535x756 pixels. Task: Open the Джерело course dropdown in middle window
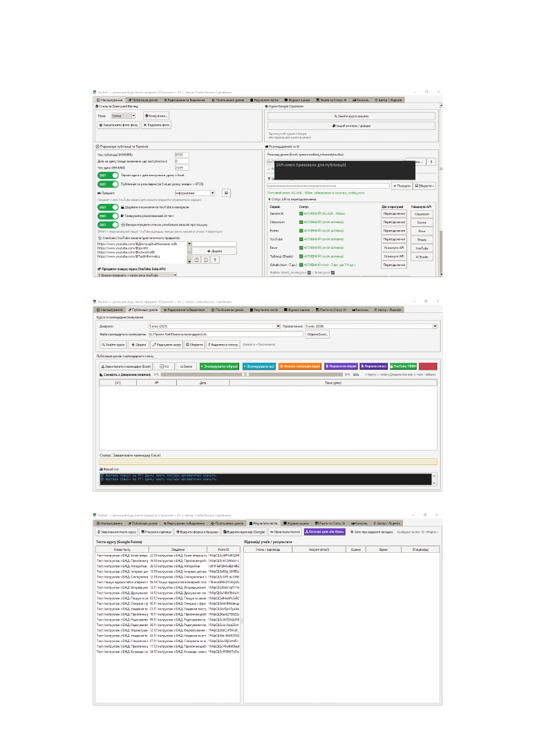(214, 326)
